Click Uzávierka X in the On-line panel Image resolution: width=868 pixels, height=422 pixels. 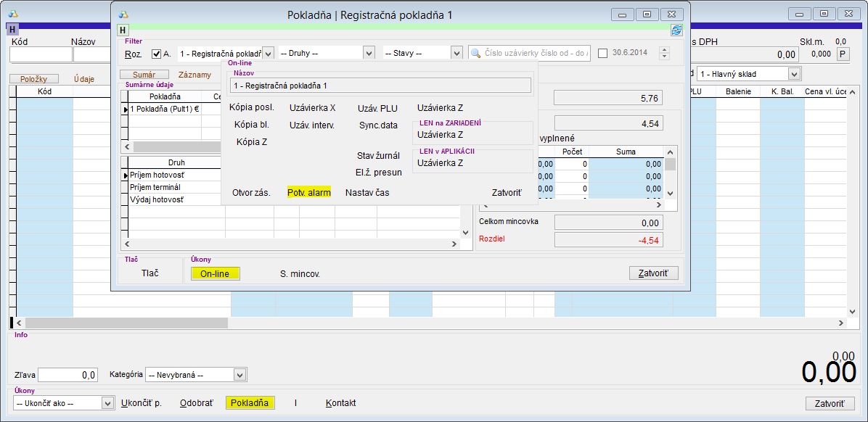[313, 108]
